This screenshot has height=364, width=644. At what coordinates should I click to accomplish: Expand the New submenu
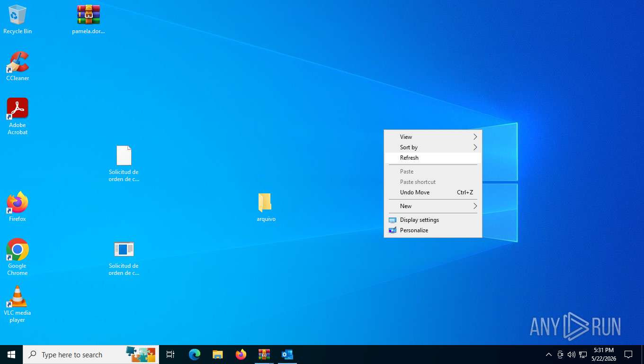(433, 206)
